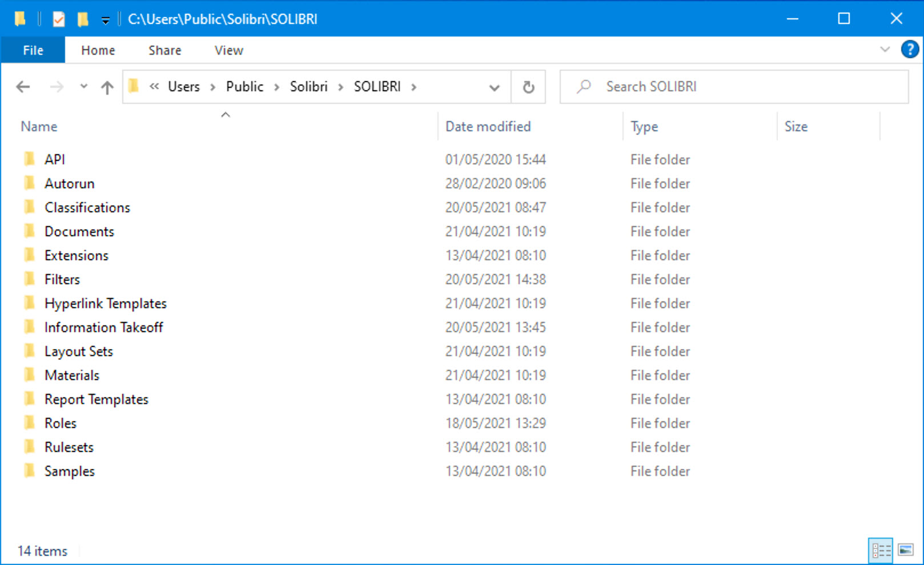The height and width of the screenshot is (565, 924).
Task: Select the Information Takeoff folder icon
Action: tap(29, 327)
